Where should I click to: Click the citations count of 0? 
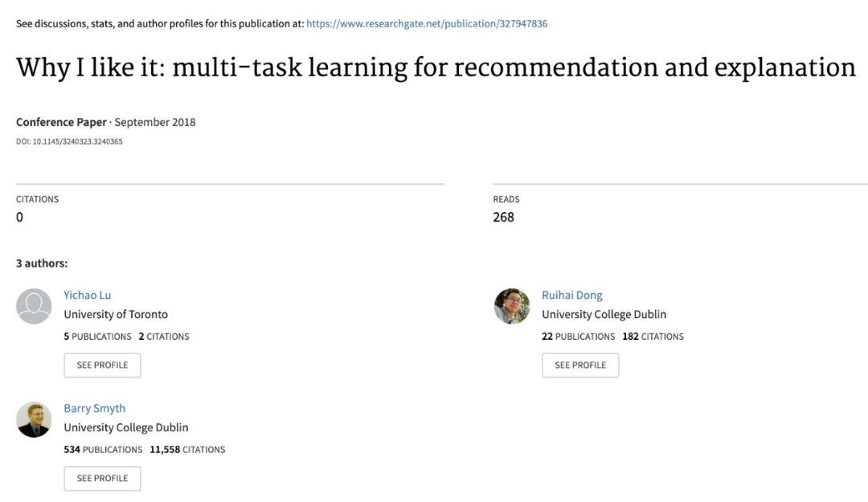point(20,217)
